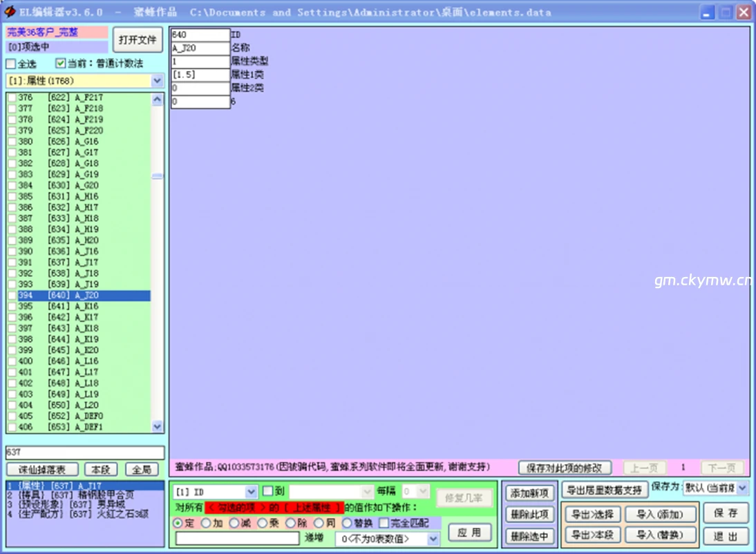Viewport: 756px width, 554px height.
Task: Select list row [641] A_K16
Action: 84,307
